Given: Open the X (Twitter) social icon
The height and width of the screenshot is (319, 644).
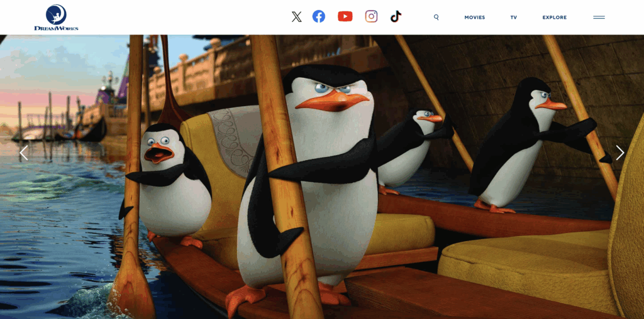Looking at the screenshot, I should tap(297, 17).
